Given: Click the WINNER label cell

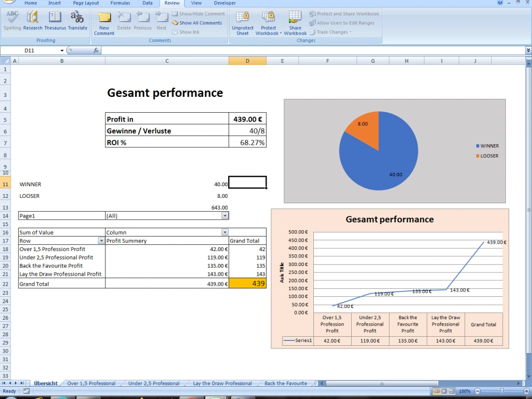Looking at the screenshot, I should (62, 184).
